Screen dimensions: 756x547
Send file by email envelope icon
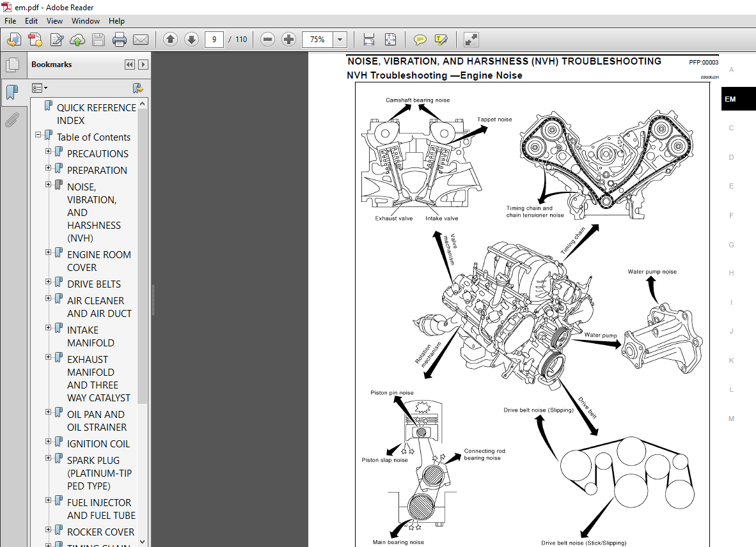click(x=140, y=40)
